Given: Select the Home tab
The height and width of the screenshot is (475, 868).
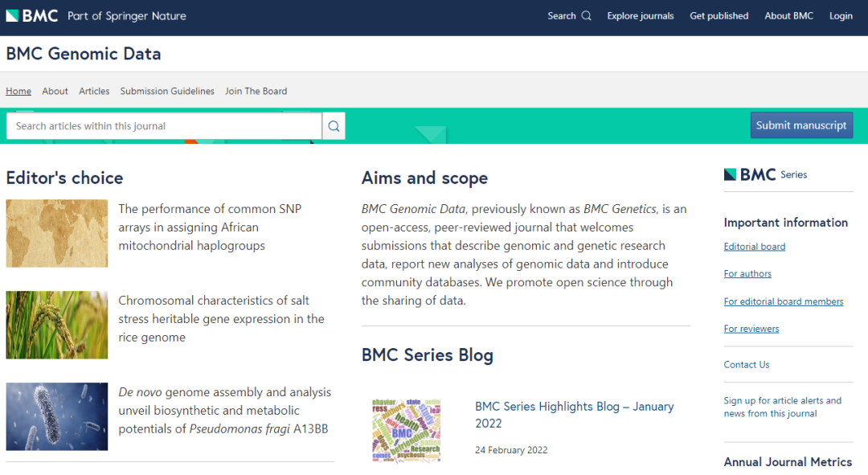Looking at the screenshot, I should (18, 91).
